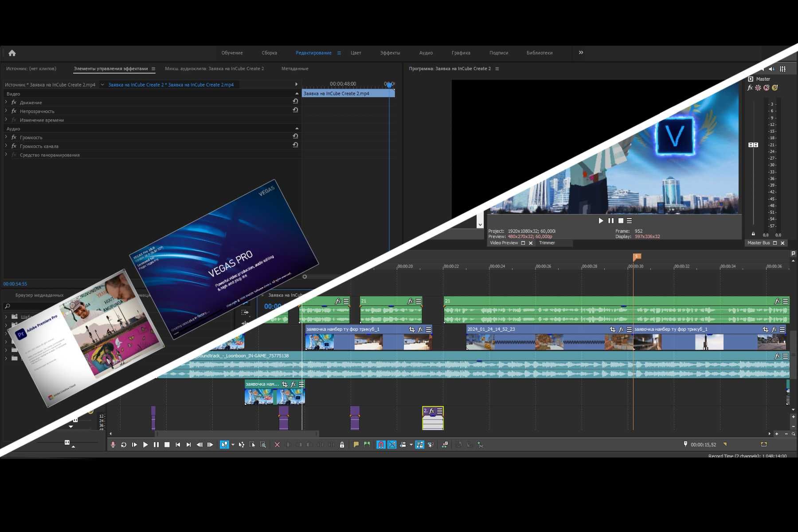Viewport: 798px width, 532px height.
Task: Open Master bus fx icon
Action: tap(750, 88)
